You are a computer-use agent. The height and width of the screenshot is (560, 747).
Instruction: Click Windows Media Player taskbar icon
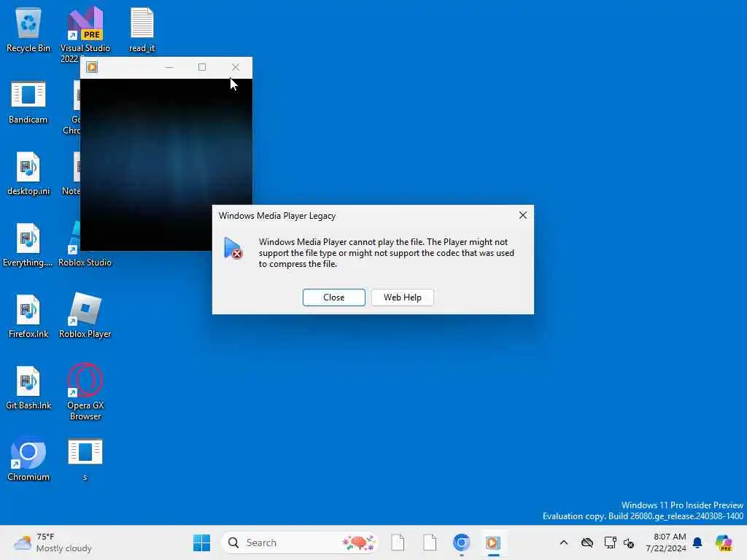[x=493, y=542]
